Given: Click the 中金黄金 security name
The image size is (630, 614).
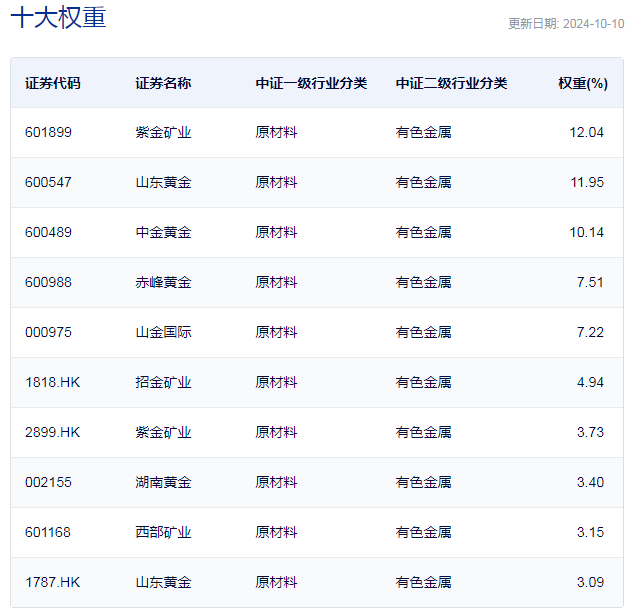Looking at the screenshot, I should coord(163,232).
